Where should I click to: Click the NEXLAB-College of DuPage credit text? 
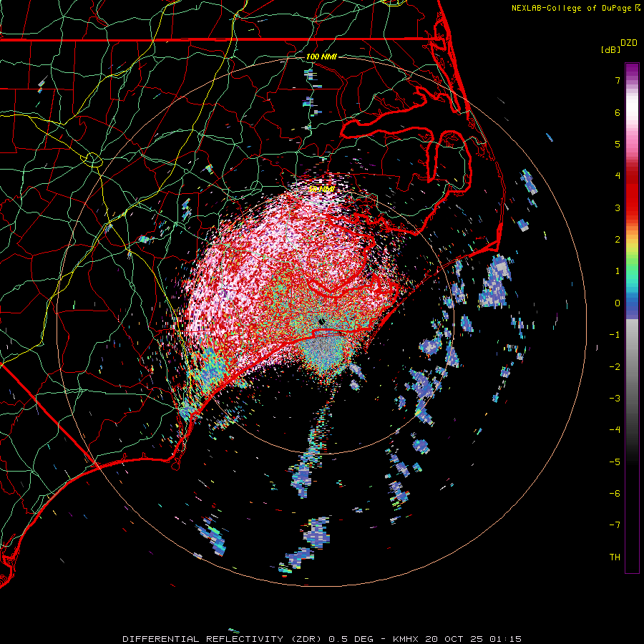coord(571,8)
